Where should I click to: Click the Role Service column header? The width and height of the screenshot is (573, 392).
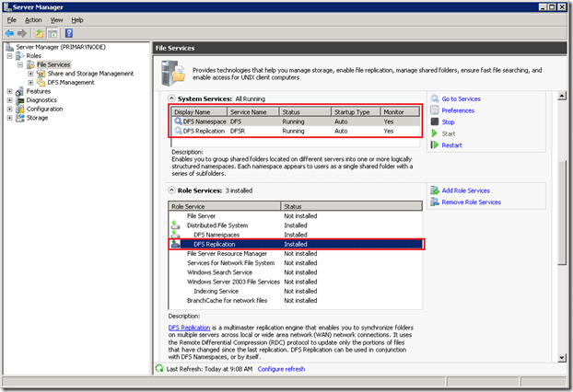[x=225, y=206]
